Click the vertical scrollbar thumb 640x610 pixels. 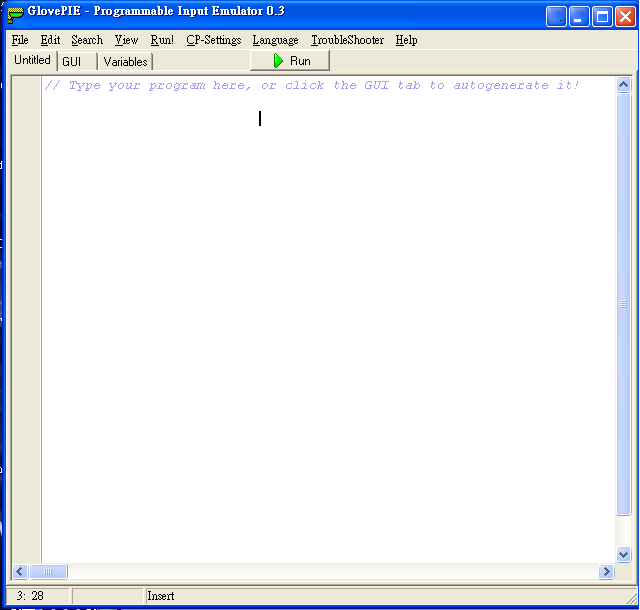(623, 304)
